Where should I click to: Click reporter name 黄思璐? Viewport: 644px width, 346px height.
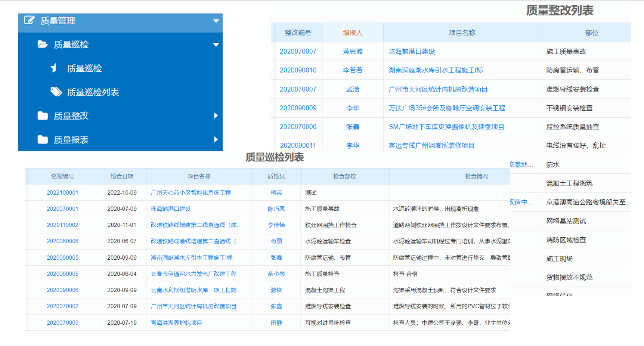352,52
